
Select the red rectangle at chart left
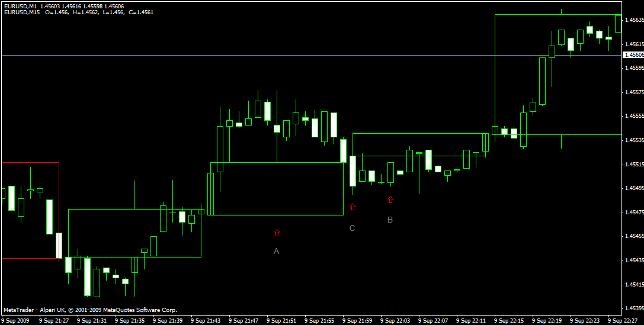(x=30, y=211)
